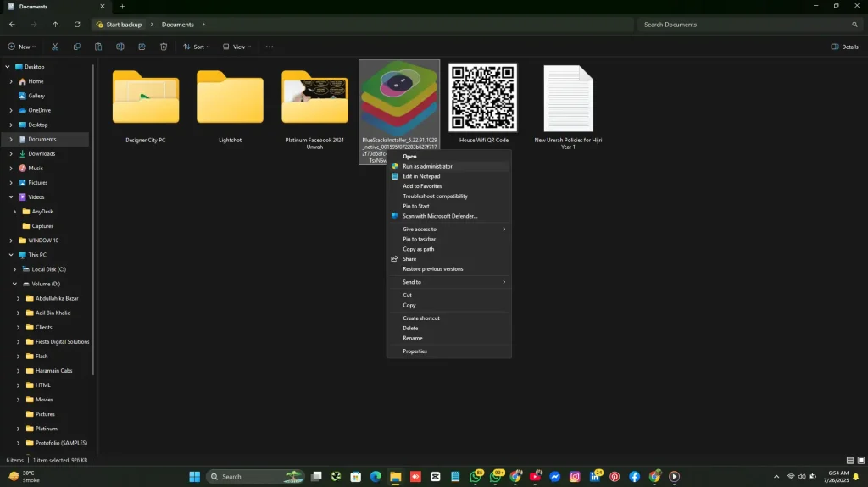Collapse the Volume (D:) tree node
Screen dimensions: 868x487
[x=15, y=284]
